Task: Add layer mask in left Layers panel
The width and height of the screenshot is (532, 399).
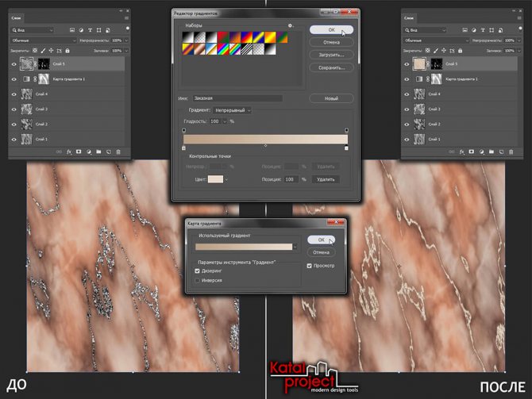Action: 79,152
